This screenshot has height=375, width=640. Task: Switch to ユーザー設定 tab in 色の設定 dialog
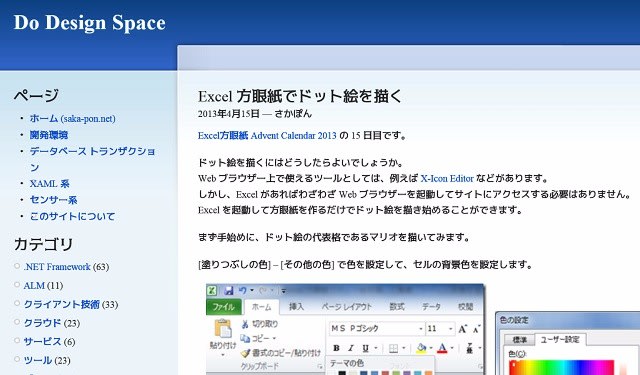[x=560, y=339]
